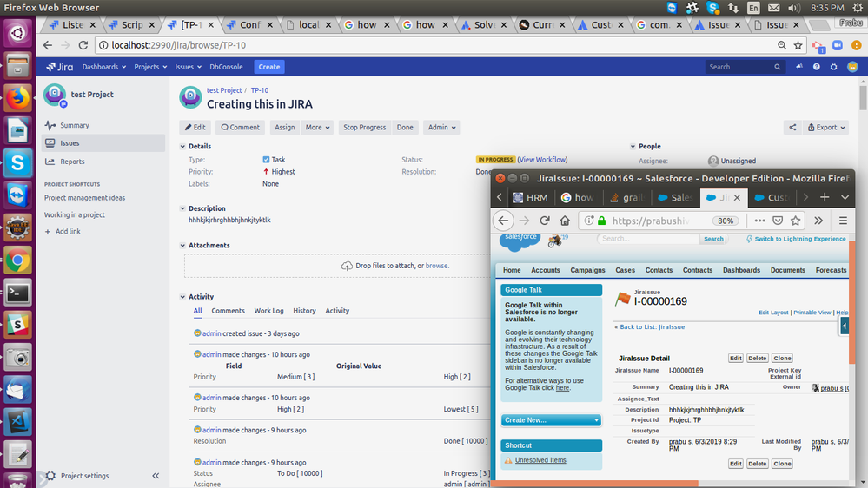868x488 pixels.
Task: Switch to the Work Log activity tab
Action: 268,311
